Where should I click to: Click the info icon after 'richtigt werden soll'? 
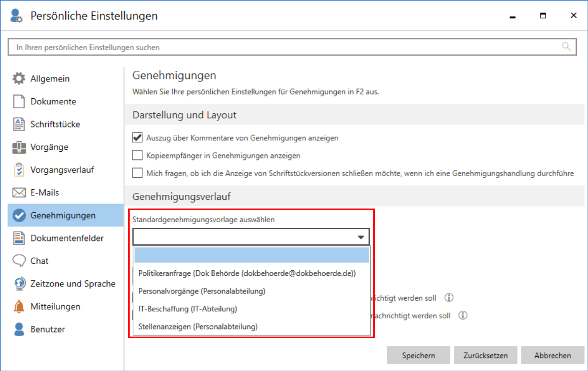coord(449,298)
